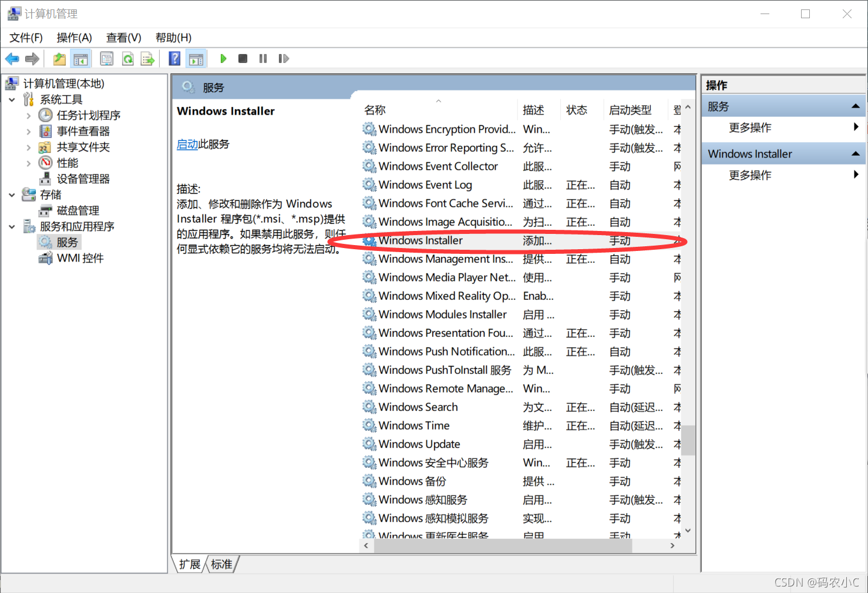Select the Windows Installer service row

tap(521, 240)
